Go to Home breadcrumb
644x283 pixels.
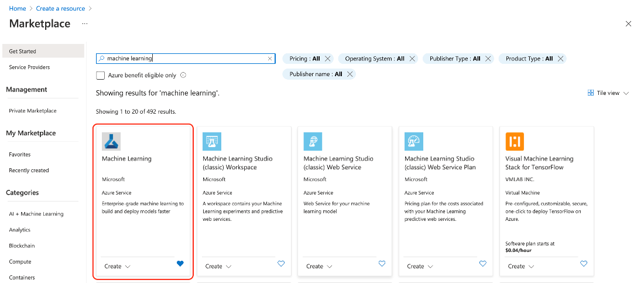point(18,8)
